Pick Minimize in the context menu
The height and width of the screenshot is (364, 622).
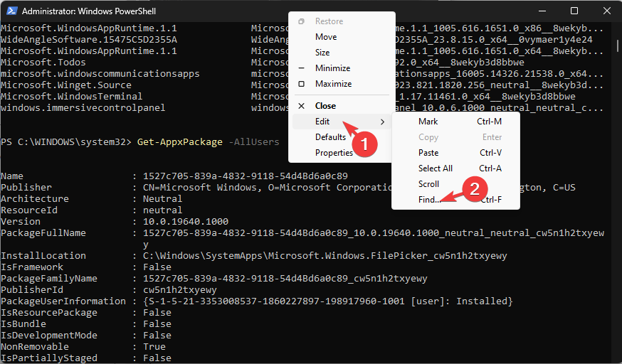[x=332, y=68]
